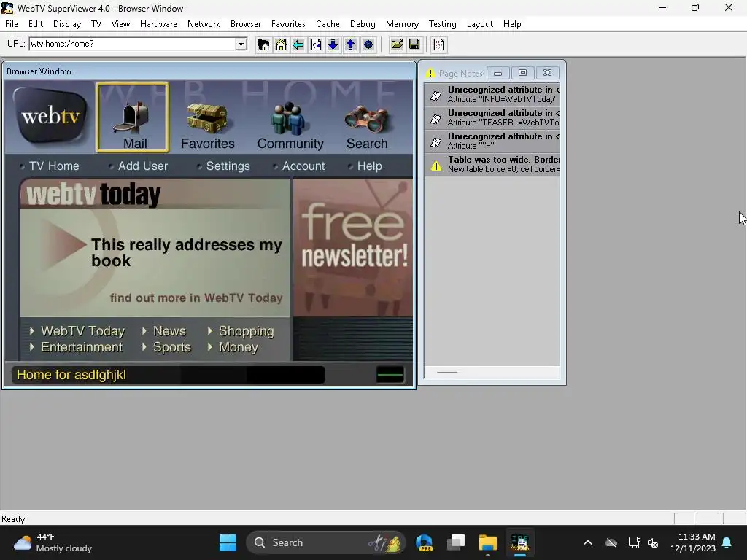Select note with 'TEASER1=WebTVTo' attribute
Viewport: 747px width, 560px height.
coord(492,117)
